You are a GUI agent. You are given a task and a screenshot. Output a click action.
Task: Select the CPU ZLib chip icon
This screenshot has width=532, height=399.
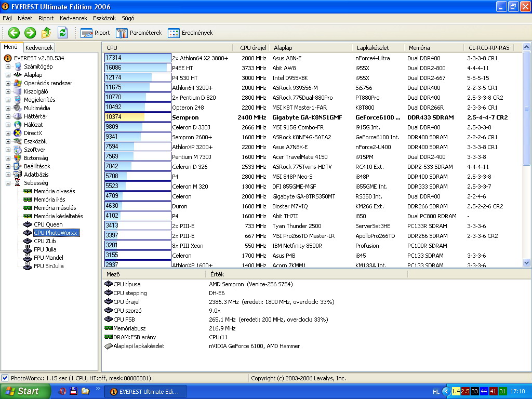(x=28, y=241)
